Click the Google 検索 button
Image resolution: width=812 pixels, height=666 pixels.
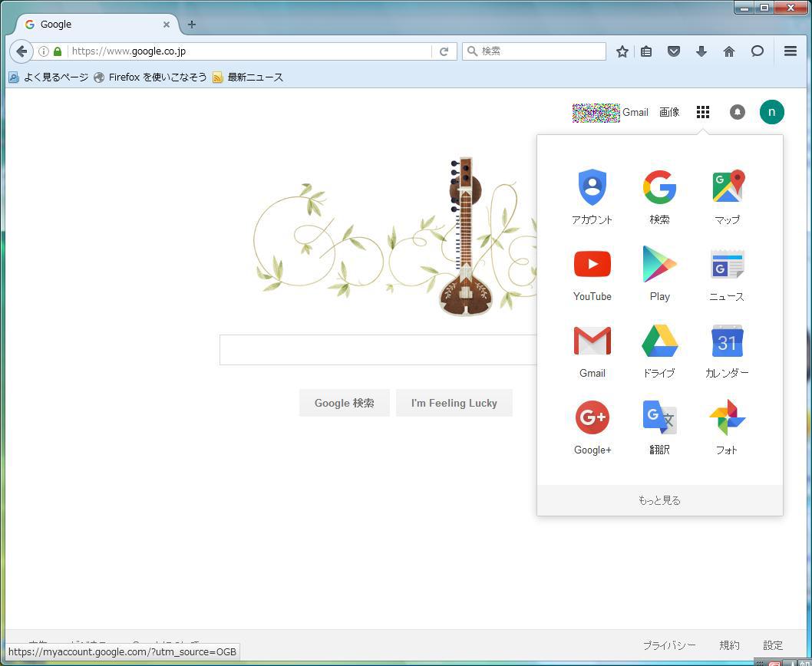[x=344, y=403]
